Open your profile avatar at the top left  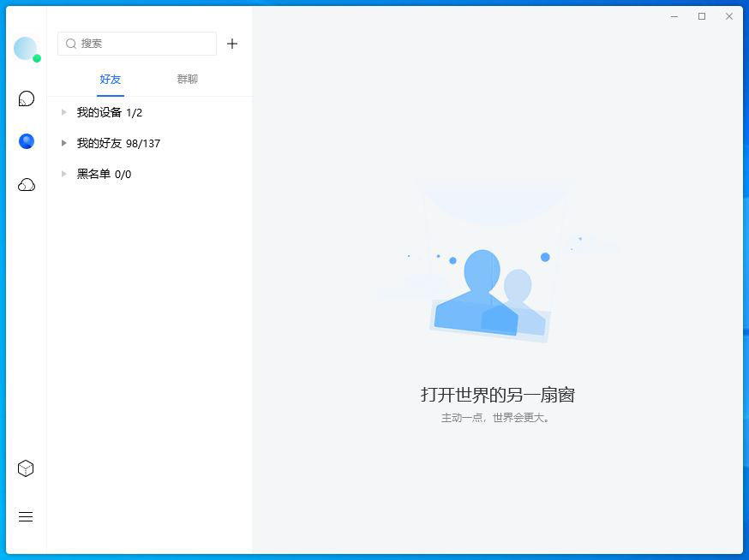tap(26, 48)
